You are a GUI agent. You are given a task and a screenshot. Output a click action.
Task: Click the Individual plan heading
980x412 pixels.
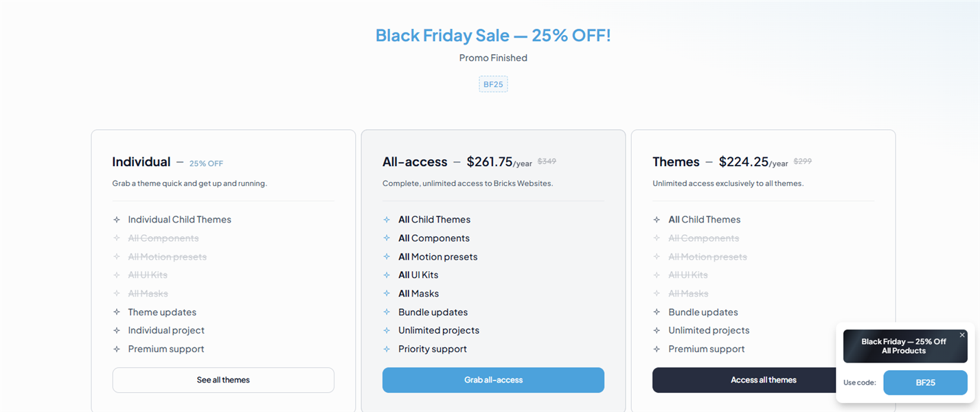tap(141, 162)
